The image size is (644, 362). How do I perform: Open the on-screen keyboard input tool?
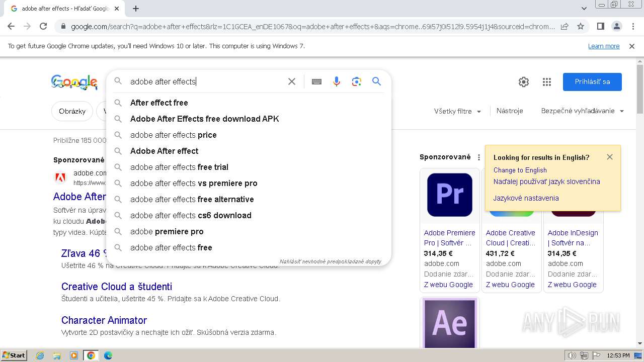point(316,81)
